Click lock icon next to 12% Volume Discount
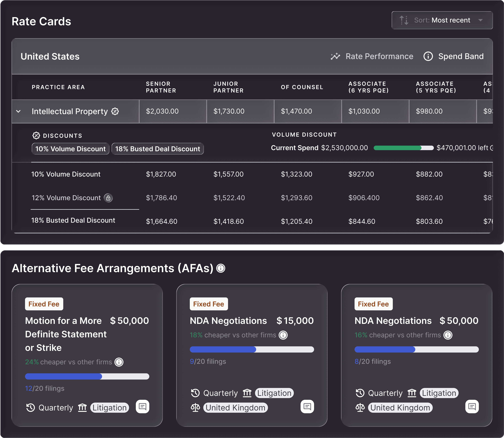Image resolution: width=504 pixels, height=438 pixels. tap(108, 198)
